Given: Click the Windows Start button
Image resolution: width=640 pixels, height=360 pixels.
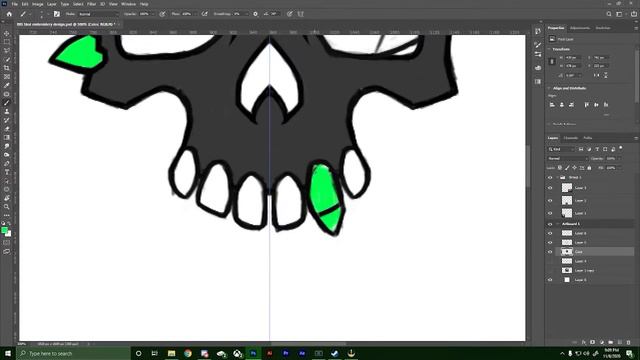Looking at the screenshot, I should tap(8, 353).
